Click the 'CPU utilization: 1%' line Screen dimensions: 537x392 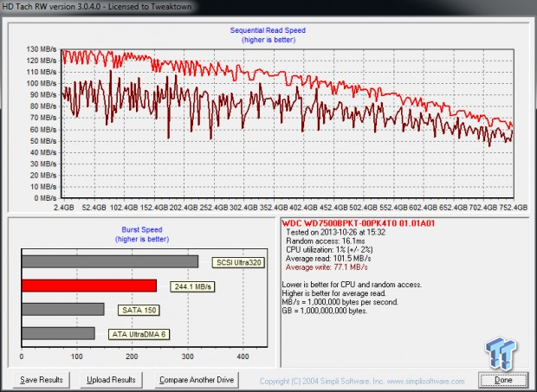click(x=329, y=250)
